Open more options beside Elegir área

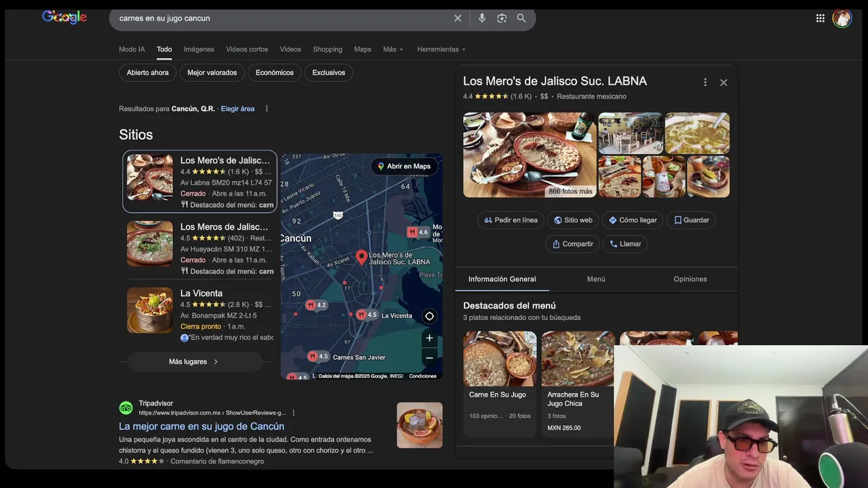pos(267,108)
